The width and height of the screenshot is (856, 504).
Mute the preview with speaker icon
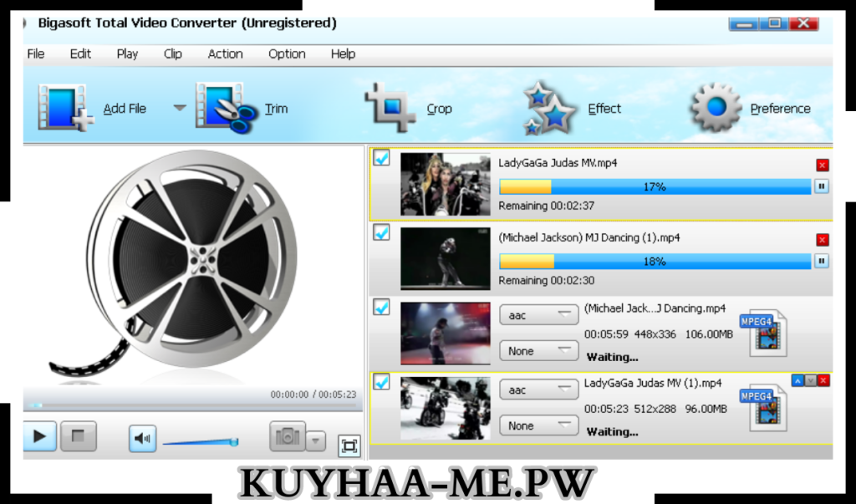click(x=142, y=439)
